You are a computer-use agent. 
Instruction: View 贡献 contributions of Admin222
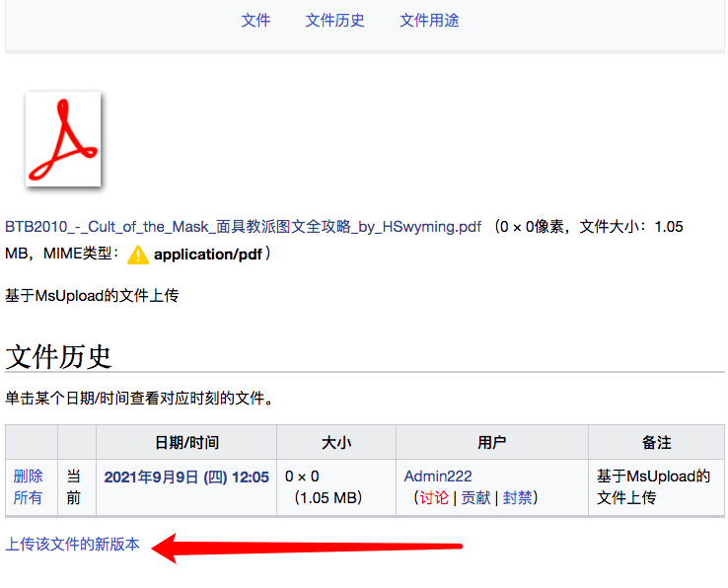[x=475, y=498]
